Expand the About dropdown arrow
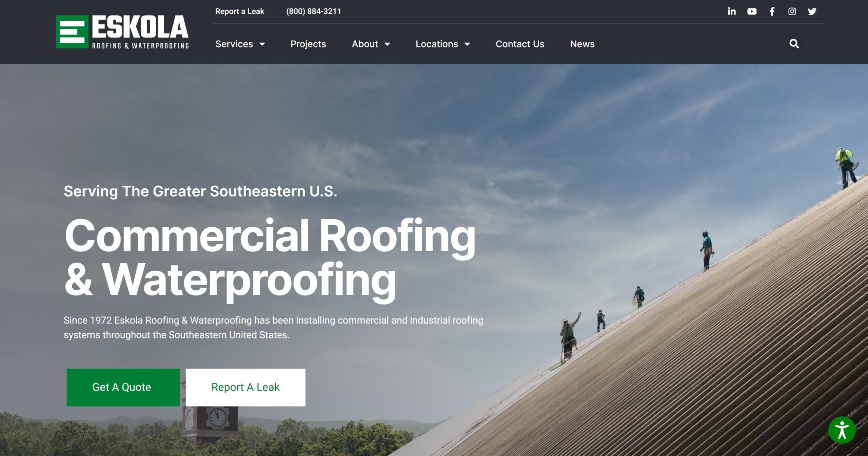This screenshot has width=868, height=456. coord(387,44)
